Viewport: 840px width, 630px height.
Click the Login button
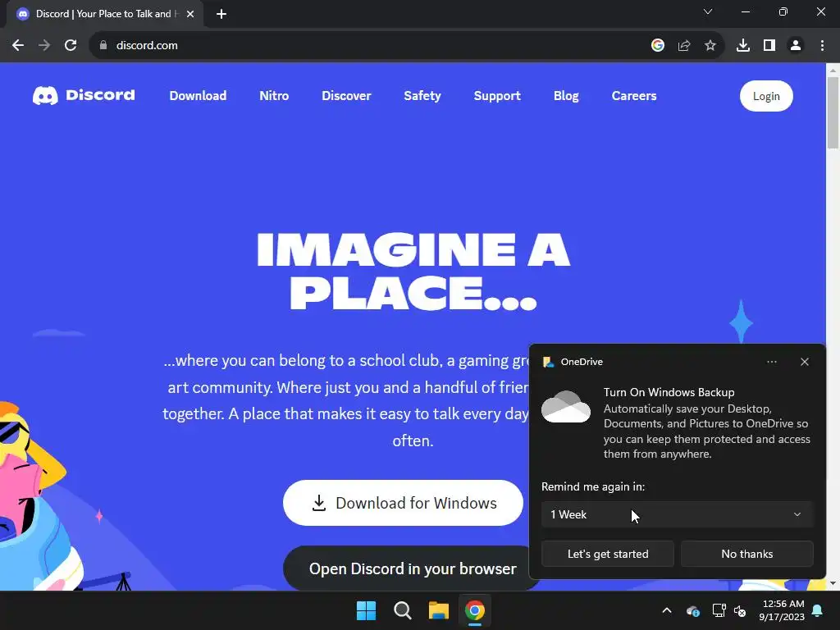coord(766,96)
